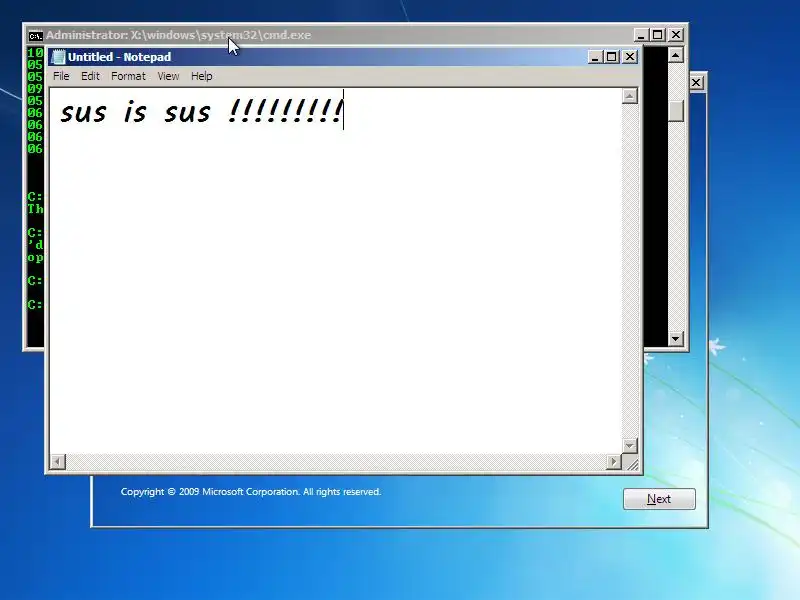Screen dimensions: 800x600
Task: Click on the text 'sus is sus' in Notepad
Action: [135, 112]
